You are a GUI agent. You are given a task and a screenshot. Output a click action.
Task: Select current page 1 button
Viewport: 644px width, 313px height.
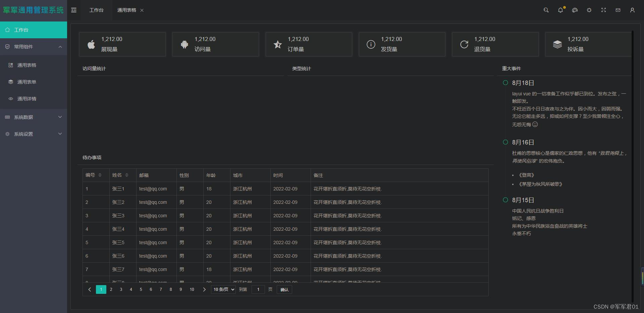101,289
